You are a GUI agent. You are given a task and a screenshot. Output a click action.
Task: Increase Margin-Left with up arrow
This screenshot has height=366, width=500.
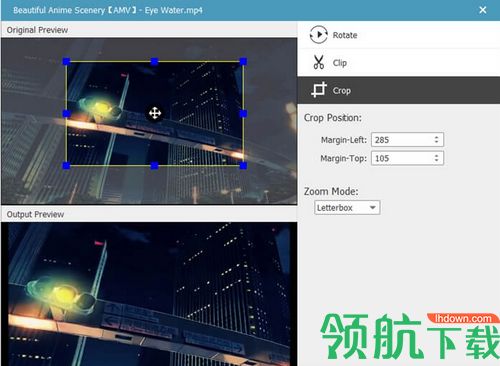(x=436, y=137)
